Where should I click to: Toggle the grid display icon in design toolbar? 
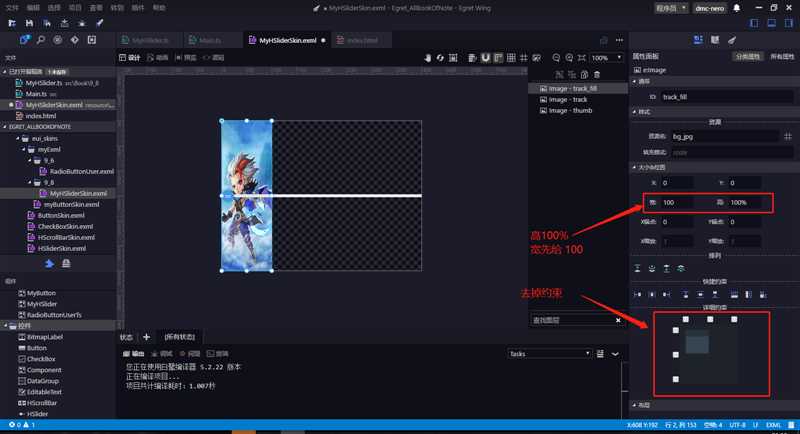[x=511, y=58]
